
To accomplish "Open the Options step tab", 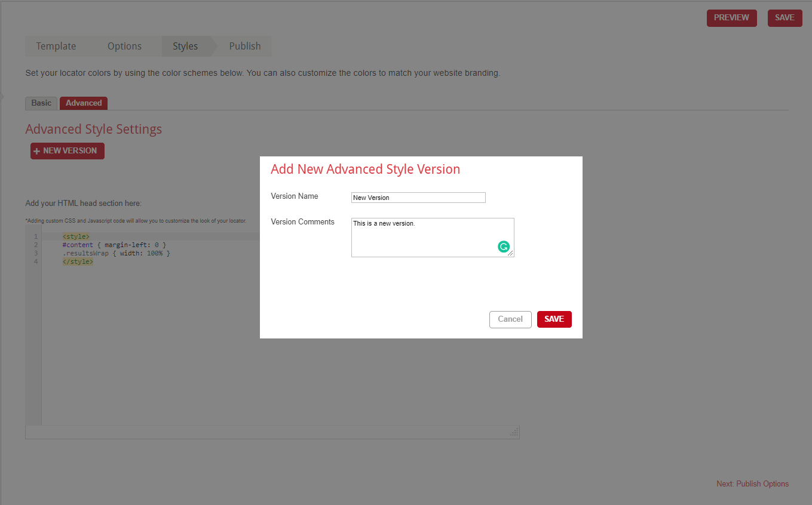I will (124, 47).
